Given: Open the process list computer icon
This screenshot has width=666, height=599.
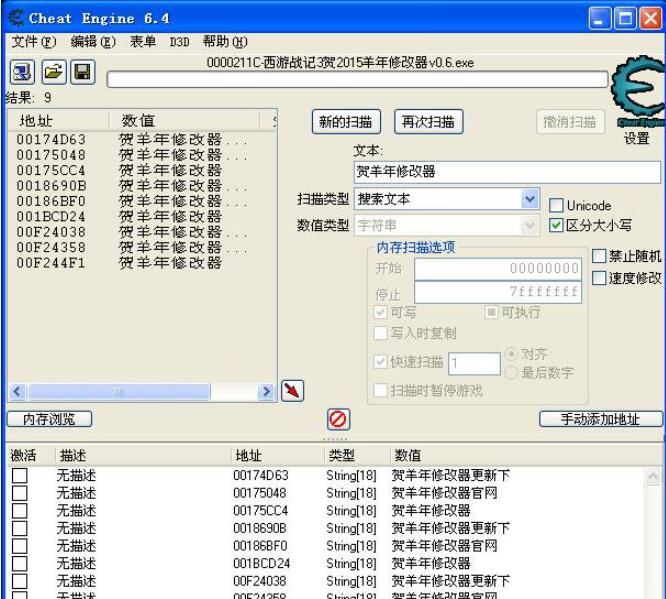Looking at the screenshot, I should tap(23, 72).
